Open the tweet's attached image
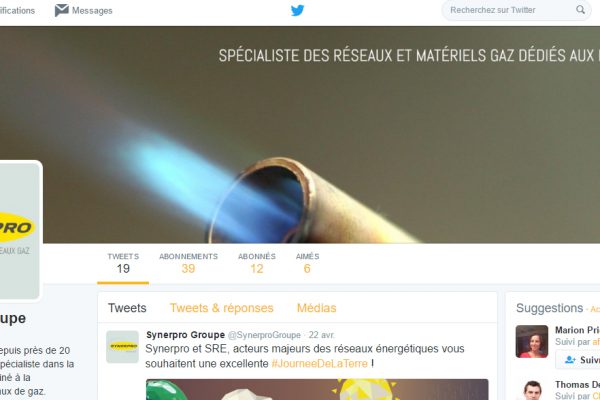This screenshot has height=400, width=600. (x=317, y=389)
